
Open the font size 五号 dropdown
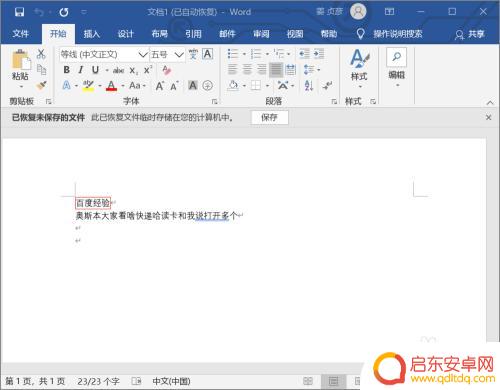[179, 54]
